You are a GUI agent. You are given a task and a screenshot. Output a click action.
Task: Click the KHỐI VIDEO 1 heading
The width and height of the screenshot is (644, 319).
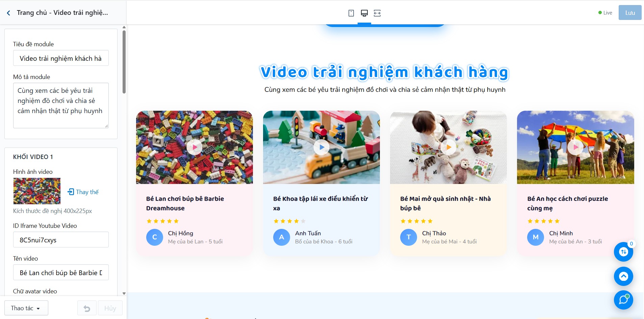(x=33, y=157)
